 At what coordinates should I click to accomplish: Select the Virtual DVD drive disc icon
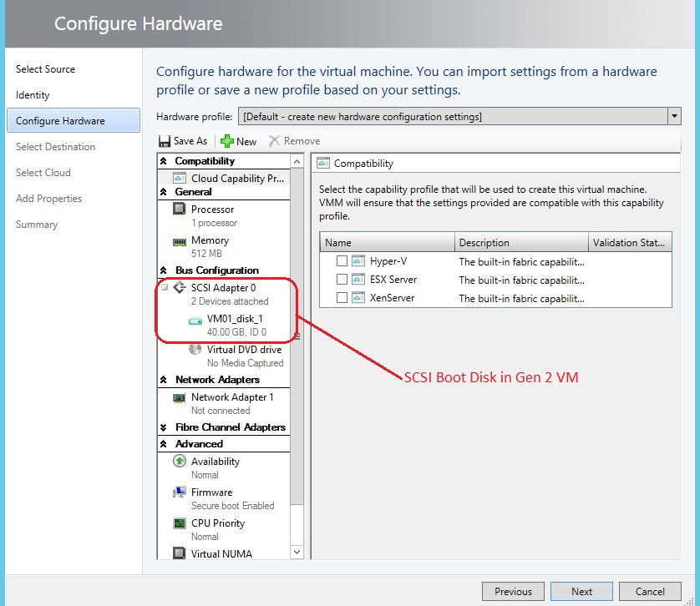[x=195, y=349]
